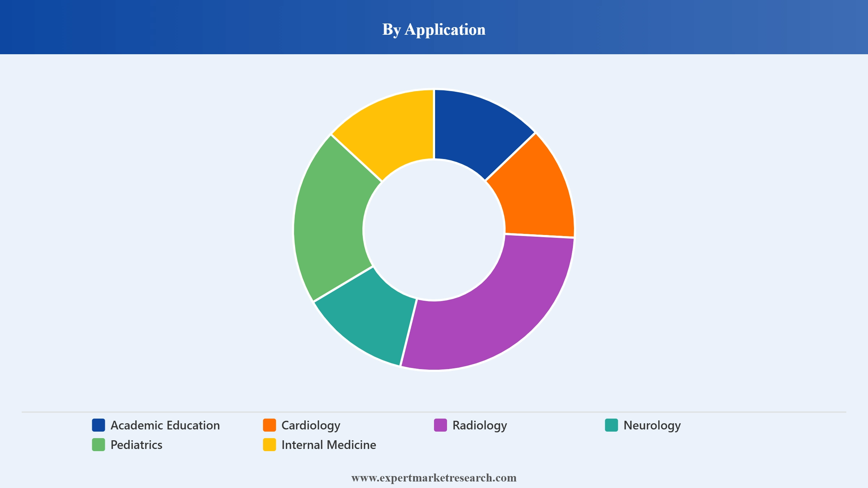Viewport: 868px width, 488px height.
Task: Open the www.expertmarketresearch.com footer link
Action: [434, 478]
